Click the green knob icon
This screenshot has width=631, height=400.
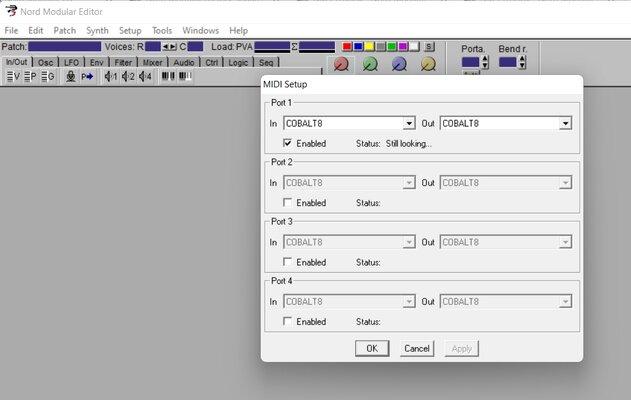pos(370,64)
